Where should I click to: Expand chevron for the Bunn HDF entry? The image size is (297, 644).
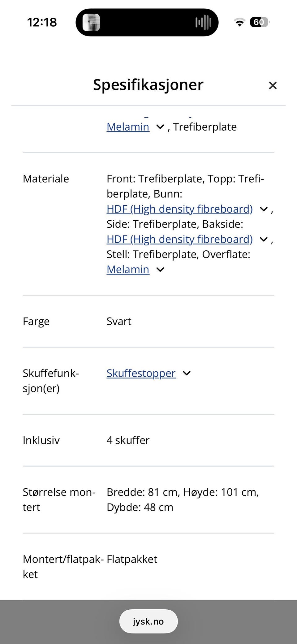point(264,209)
